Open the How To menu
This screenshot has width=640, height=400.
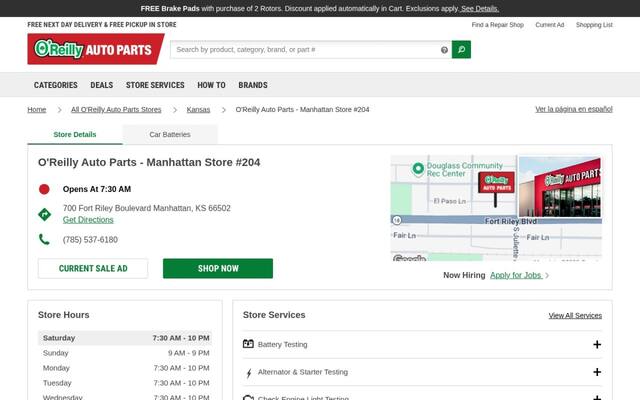point(211,85)
